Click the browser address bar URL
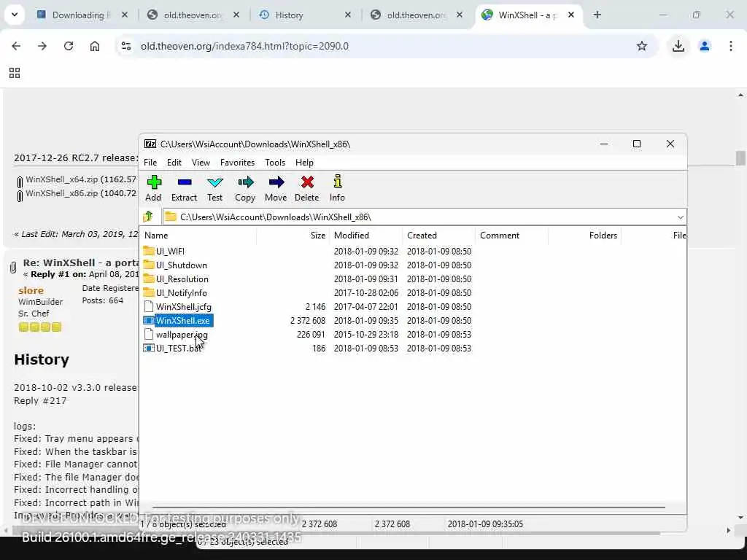The height and width of the screenshot is (560, 747). (x=244, y=46)
